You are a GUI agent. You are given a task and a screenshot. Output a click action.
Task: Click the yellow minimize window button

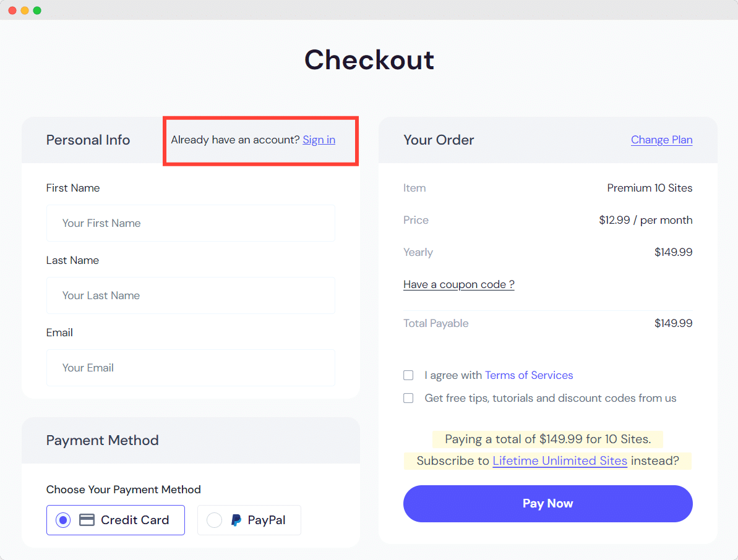[x=25, y=11]
